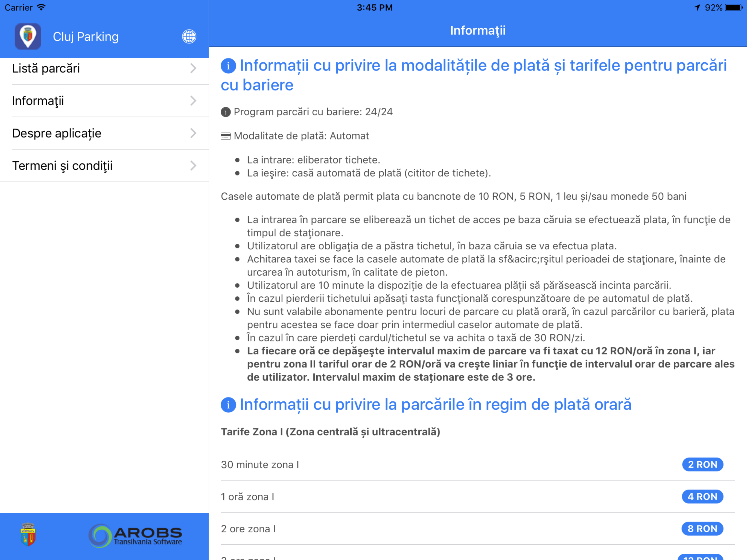Click the globe language icon
Viewport: 747px width, 560px height.
(x=189, y=36)
